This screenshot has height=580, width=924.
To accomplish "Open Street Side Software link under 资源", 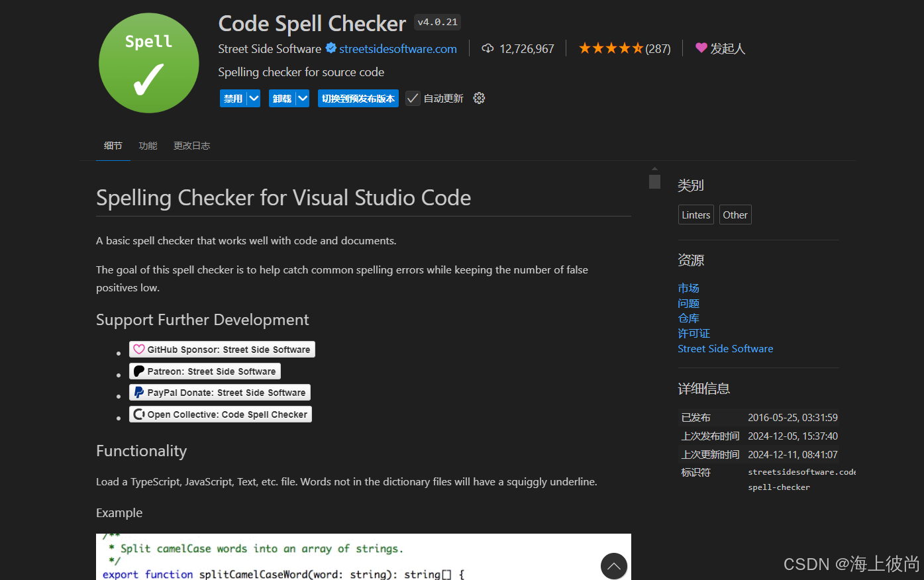I will 725,349.
